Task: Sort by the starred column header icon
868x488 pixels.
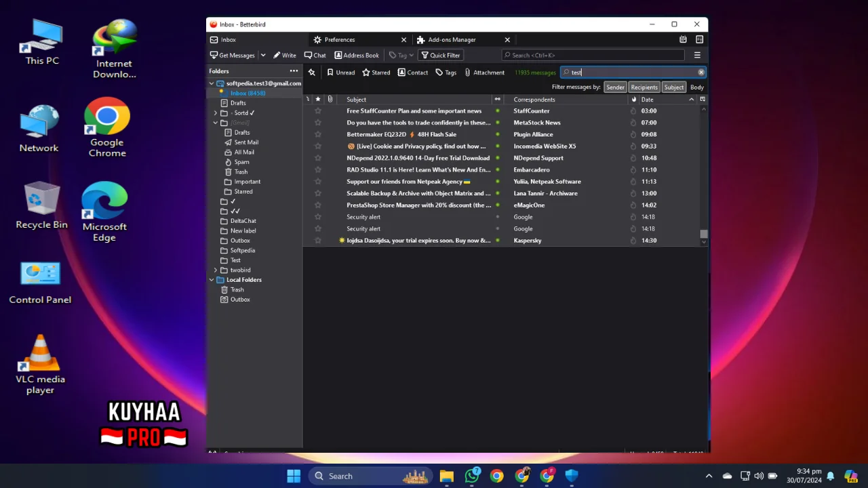Action: [317, 100]
